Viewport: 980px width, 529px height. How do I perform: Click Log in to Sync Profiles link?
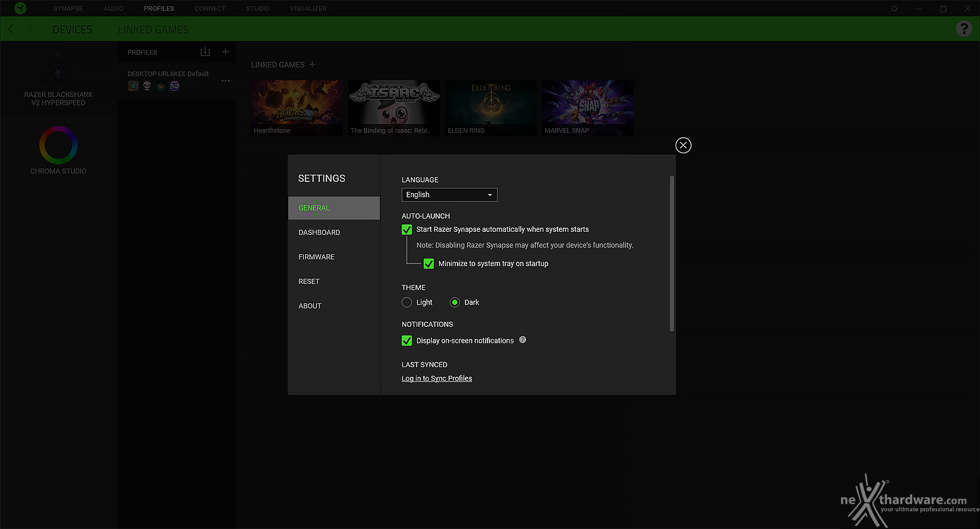point(437,378)
